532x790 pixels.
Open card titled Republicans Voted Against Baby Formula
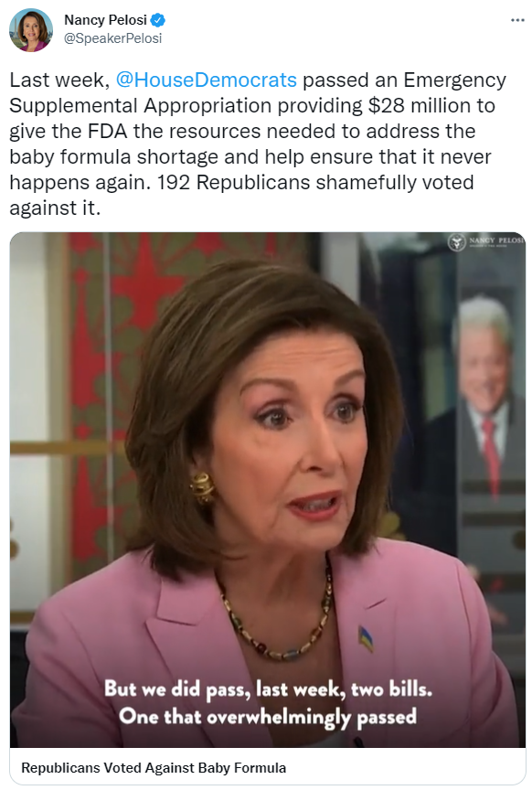point(267,767)
